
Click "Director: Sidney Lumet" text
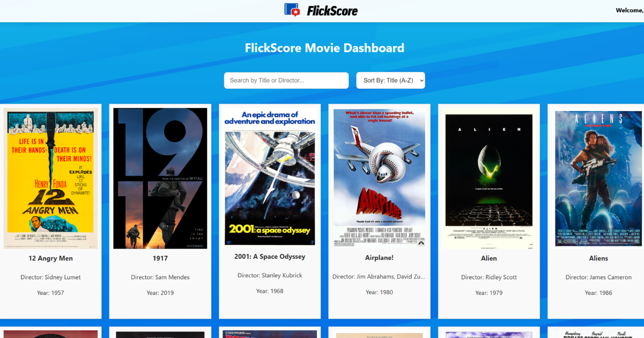click(x=51, y=277)
